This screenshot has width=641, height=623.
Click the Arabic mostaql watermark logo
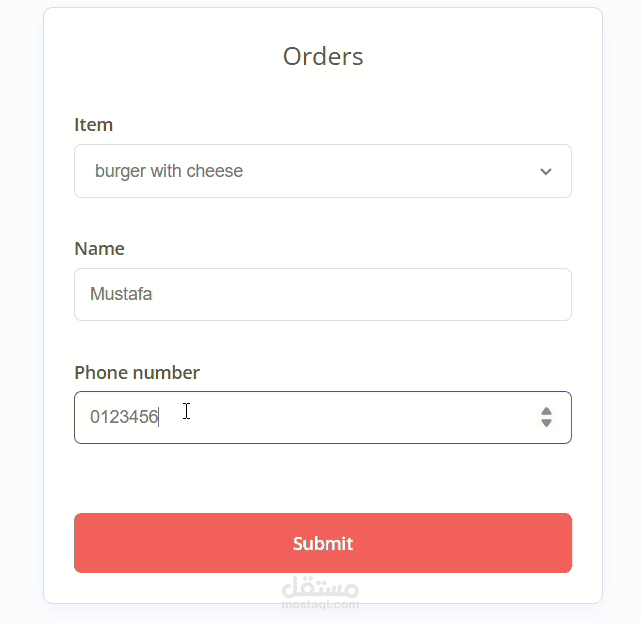click(320, 584)
